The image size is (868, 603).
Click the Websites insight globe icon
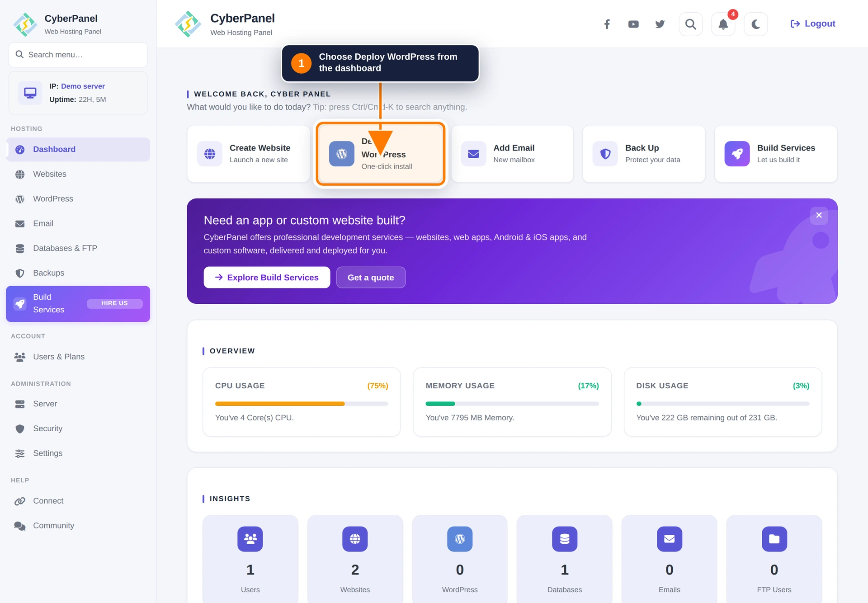tap(355, 539)
